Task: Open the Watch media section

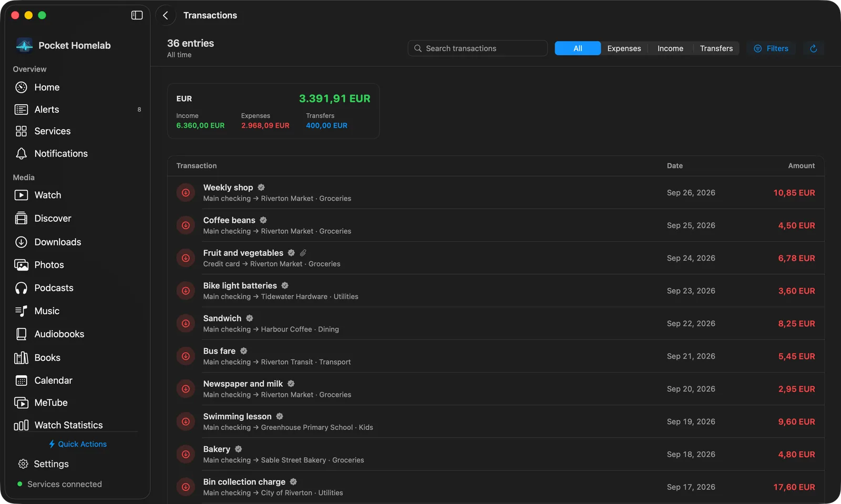Action: (x=78, y=195)
